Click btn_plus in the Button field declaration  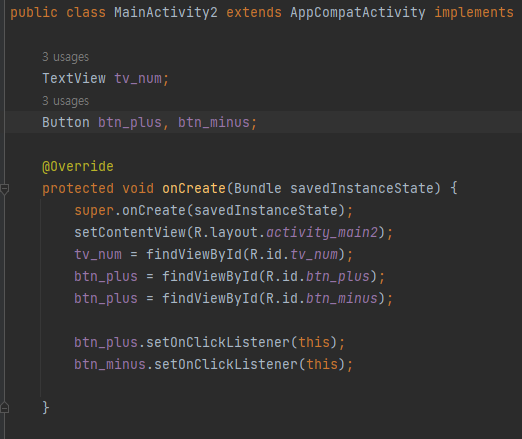click(x=130, y=123)
